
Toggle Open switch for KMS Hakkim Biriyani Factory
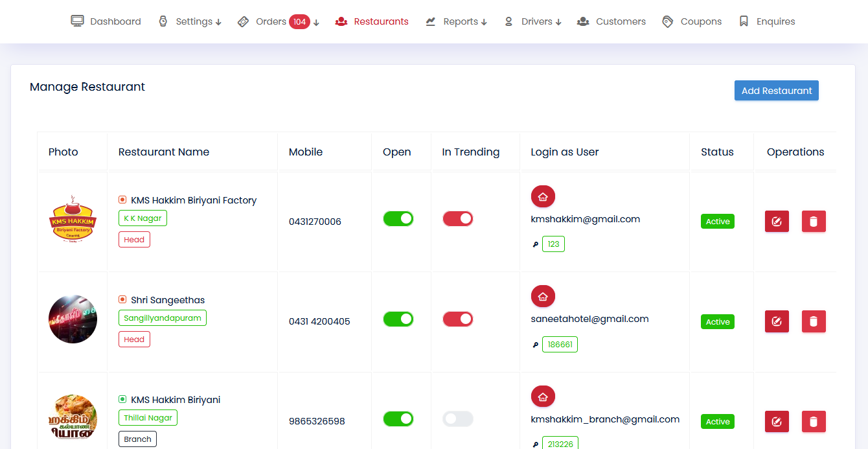[398, 219]
